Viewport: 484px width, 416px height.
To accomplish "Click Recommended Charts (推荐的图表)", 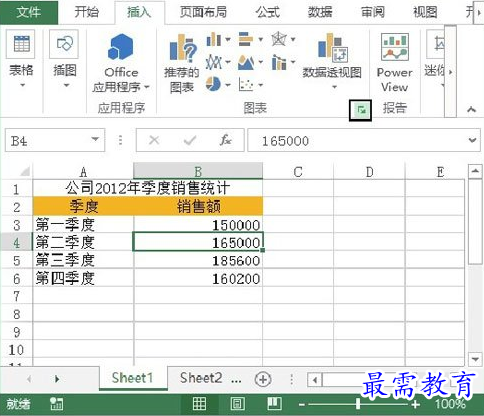I will pyautogui.click(x=182, y=63).
